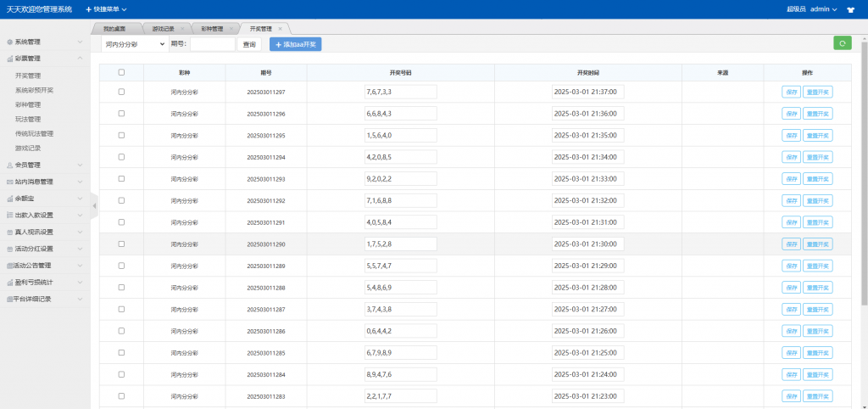This screenshot has height=409, width=868.
Task: Click 重置开奖 for 期号 202503011283
Action: (818, 396)
